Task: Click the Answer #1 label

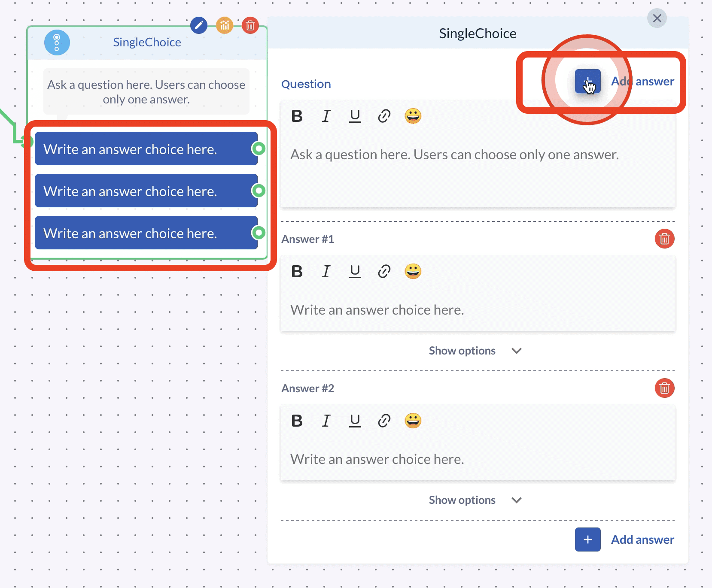Action: pos(308,239)
